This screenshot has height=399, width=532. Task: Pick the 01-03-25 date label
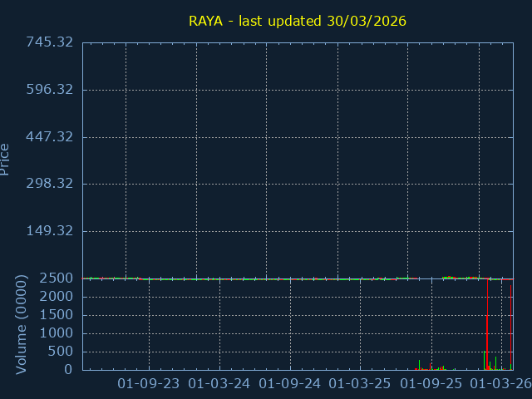(x=360, y=384)
